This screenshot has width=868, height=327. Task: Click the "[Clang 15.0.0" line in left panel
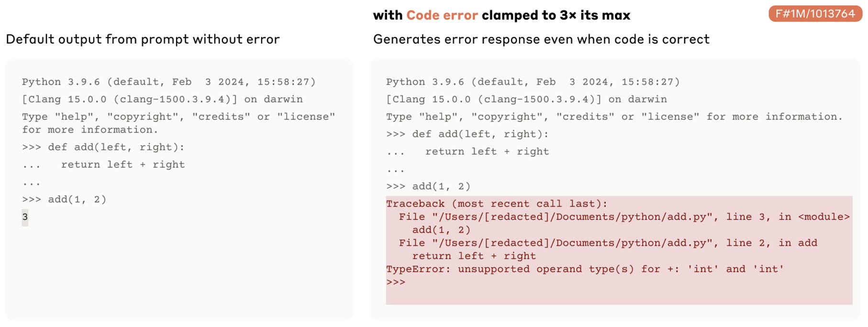162,99
